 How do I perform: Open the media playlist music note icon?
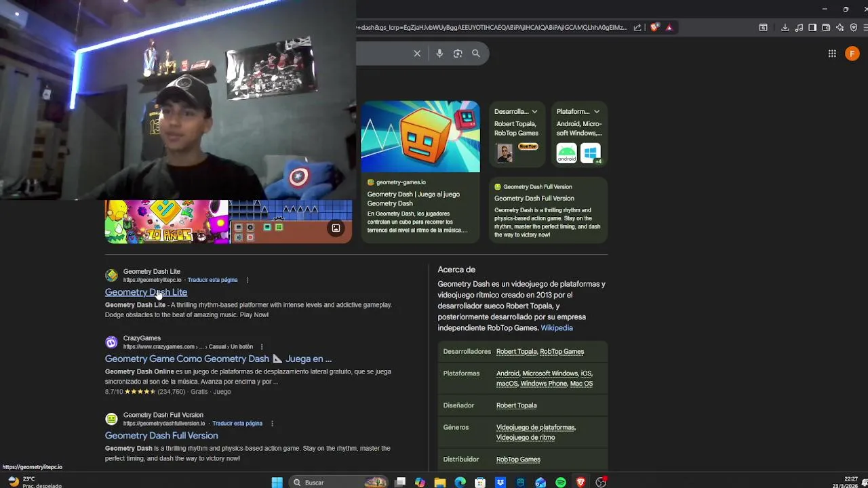[x=799, y=28]
